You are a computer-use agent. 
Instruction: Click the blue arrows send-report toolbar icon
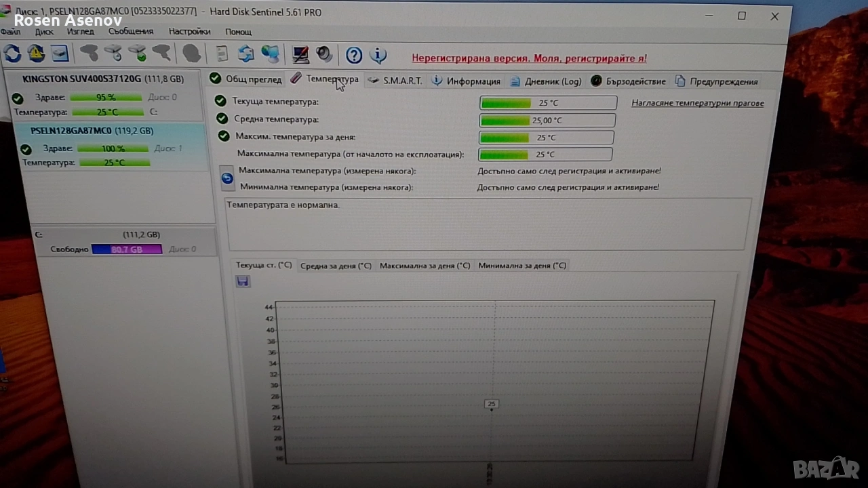[245, 54]
